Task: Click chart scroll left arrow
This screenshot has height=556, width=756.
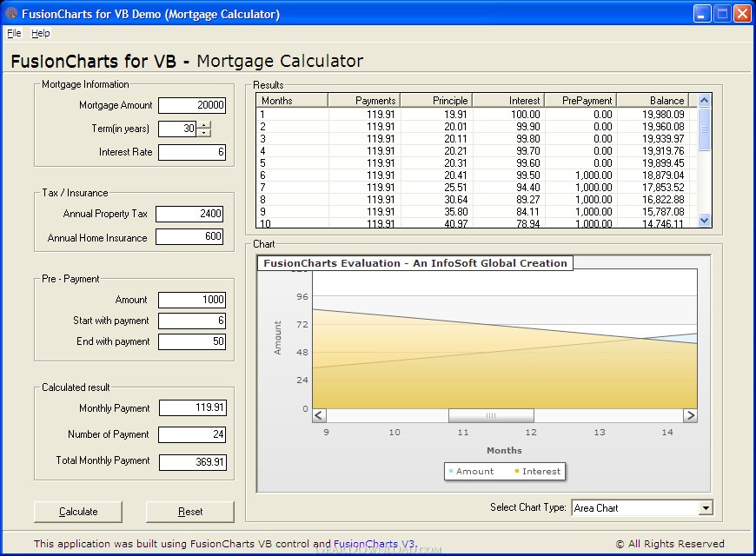Action: tap(319, 415)
